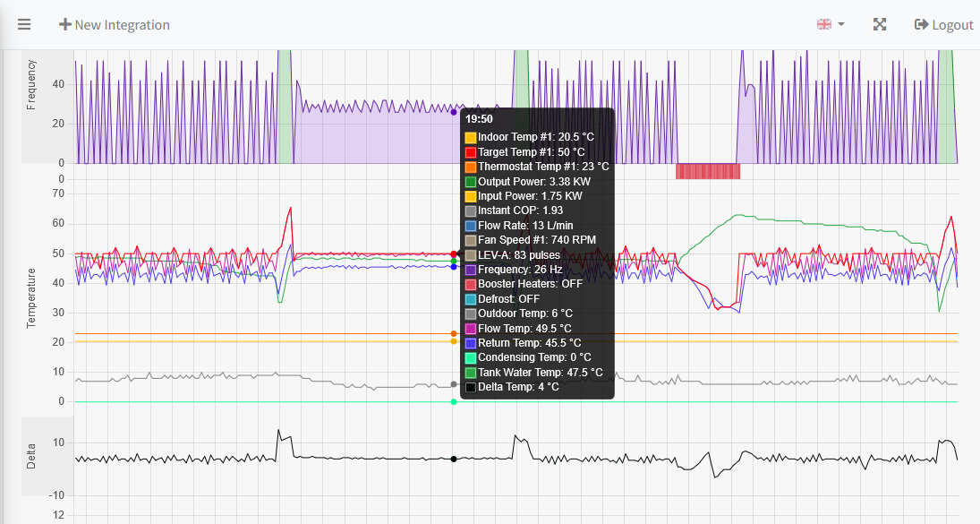Click the Frequency purple swatch in tooltip

pos(471,270)
